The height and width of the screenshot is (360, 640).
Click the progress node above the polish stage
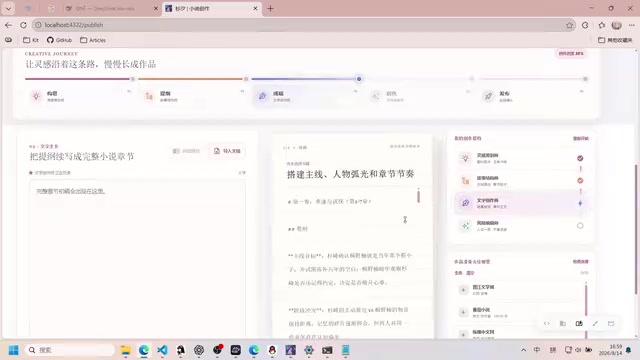point(472,79)
